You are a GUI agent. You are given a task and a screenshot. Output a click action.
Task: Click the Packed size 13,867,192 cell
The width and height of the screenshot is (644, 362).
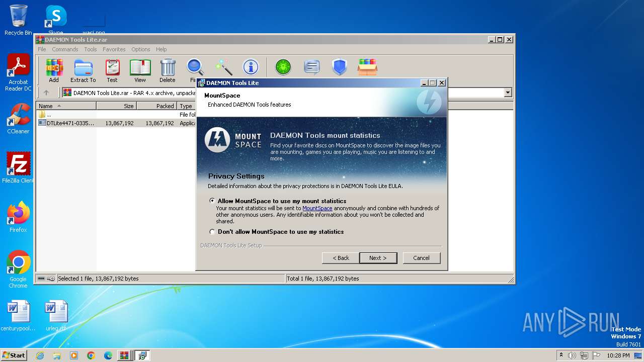point(159,123)
